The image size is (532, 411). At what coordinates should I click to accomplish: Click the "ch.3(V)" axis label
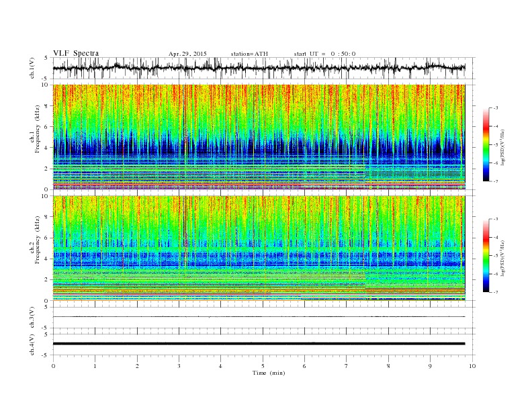(x=32, y=318)
